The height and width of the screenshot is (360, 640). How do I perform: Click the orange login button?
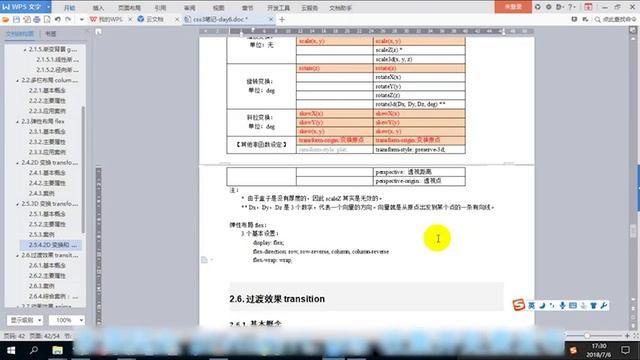coord(513,7)
